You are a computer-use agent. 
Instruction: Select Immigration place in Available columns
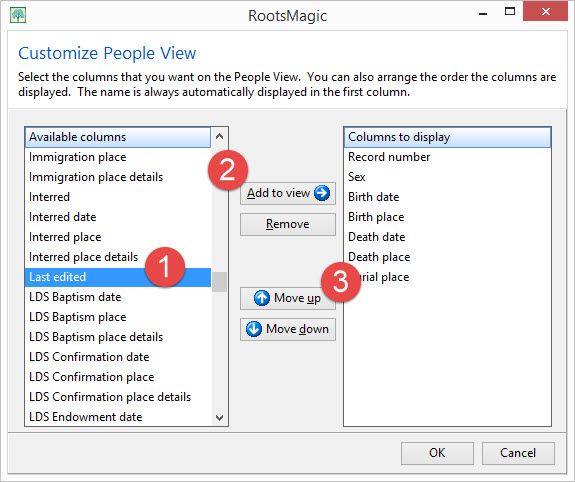pyautogui.click(x=118, y=157)
